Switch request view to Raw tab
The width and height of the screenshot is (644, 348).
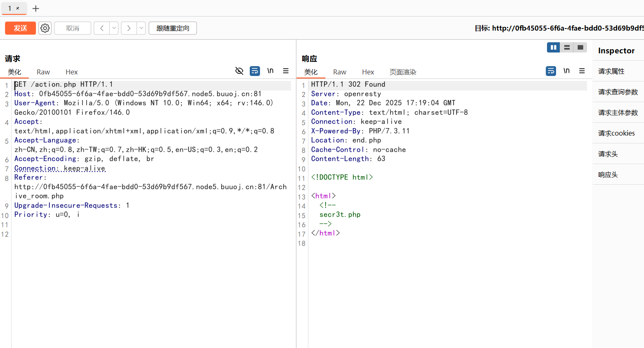[x=43, y=72]
